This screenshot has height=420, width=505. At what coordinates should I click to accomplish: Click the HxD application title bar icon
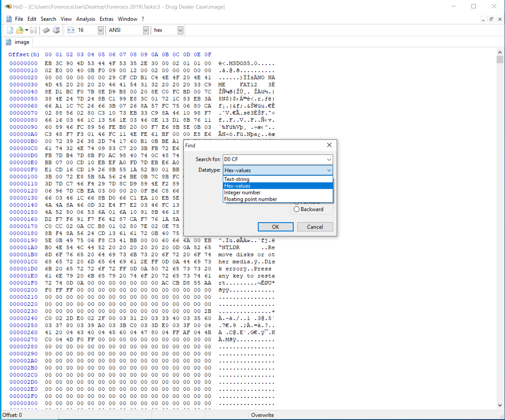tap(8, 6)
